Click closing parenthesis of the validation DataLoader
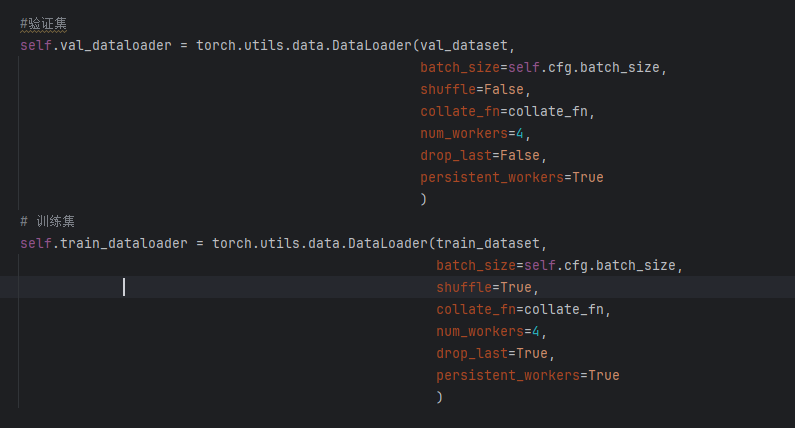Screen dimensions: 795x428 tap(424, 199)
